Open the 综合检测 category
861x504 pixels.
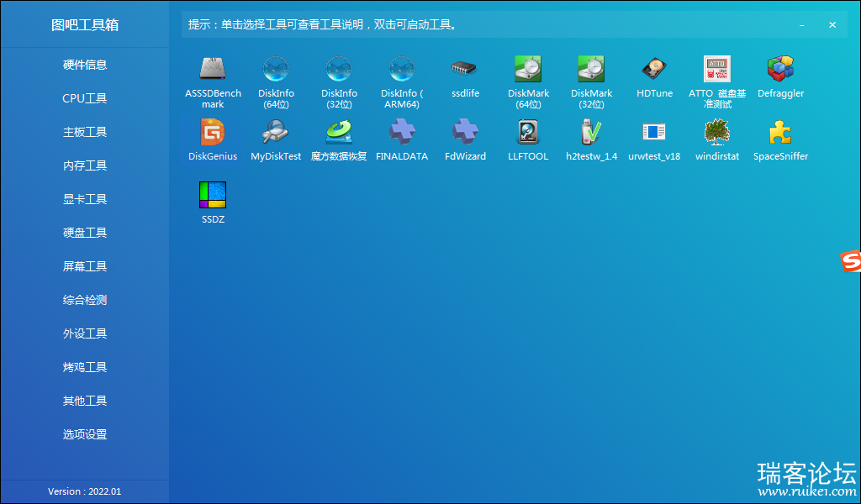pos(85,300)
